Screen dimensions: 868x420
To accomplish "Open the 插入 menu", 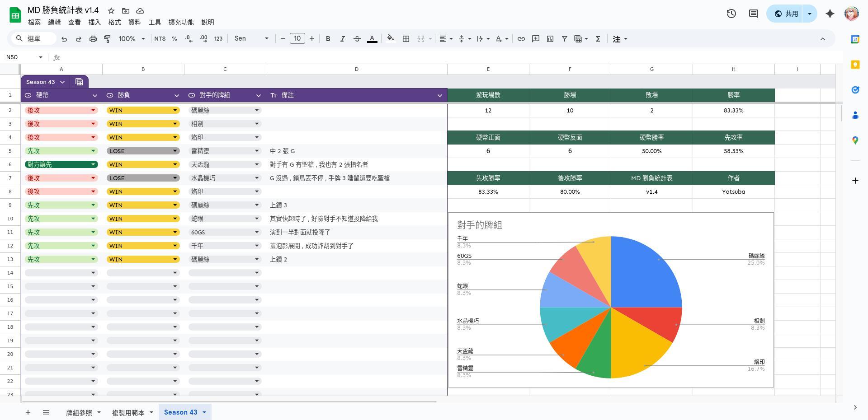I will (x=94, y=22).
